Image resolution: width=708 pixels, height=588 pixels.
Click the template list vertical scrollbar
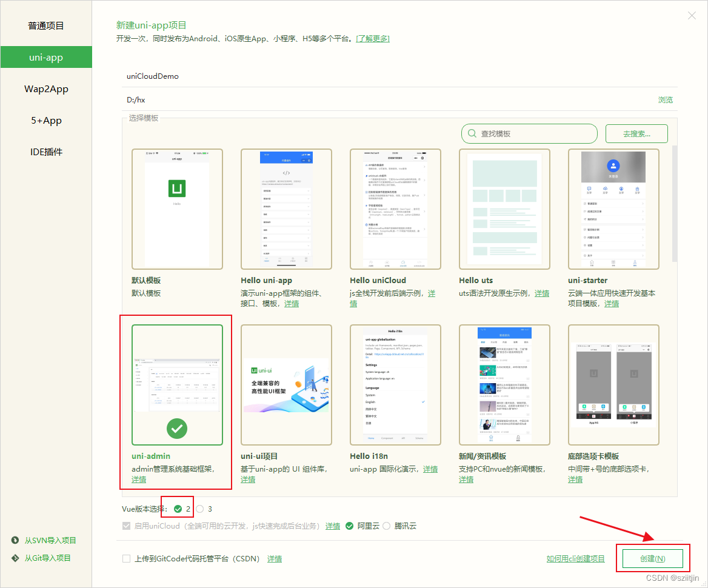pos(675,203)
